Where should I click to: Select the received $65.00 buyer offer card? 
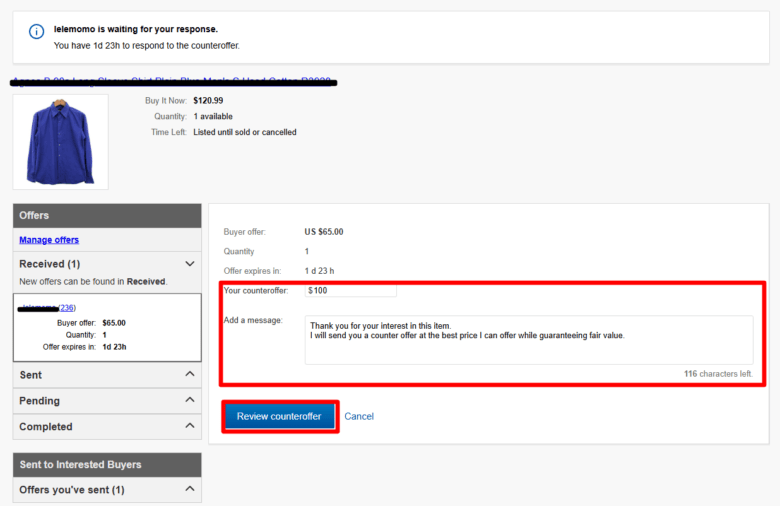click(107, 329)
